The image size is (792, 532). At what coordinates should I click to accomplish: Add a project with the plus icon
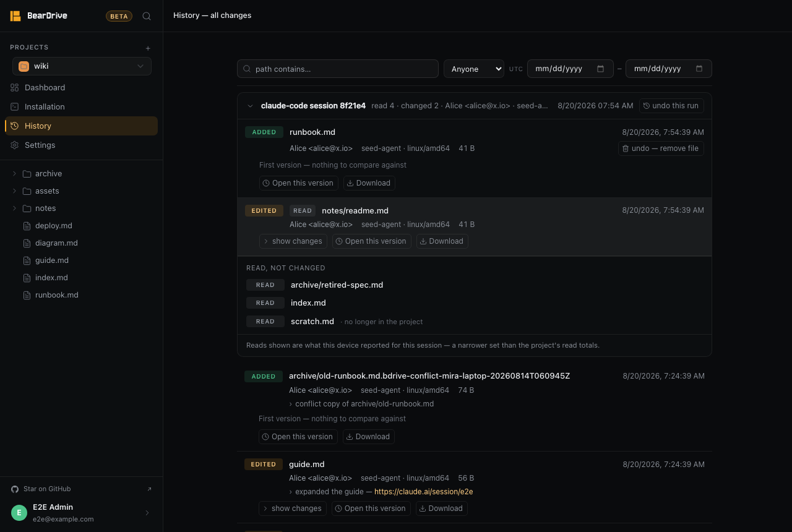[x=148, y=48]
